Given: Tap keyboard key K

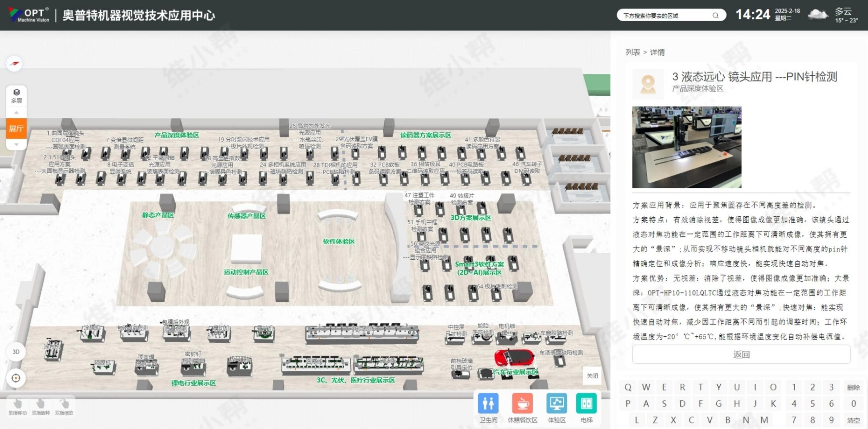Looking at the screenshot, I should pos(773,404).
